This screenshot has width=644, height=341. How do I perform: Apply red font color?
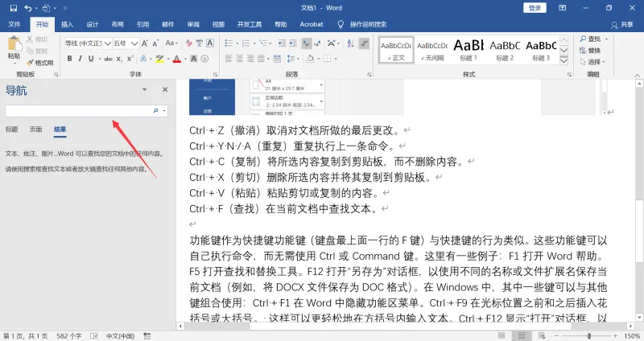[x=176, y=59]
